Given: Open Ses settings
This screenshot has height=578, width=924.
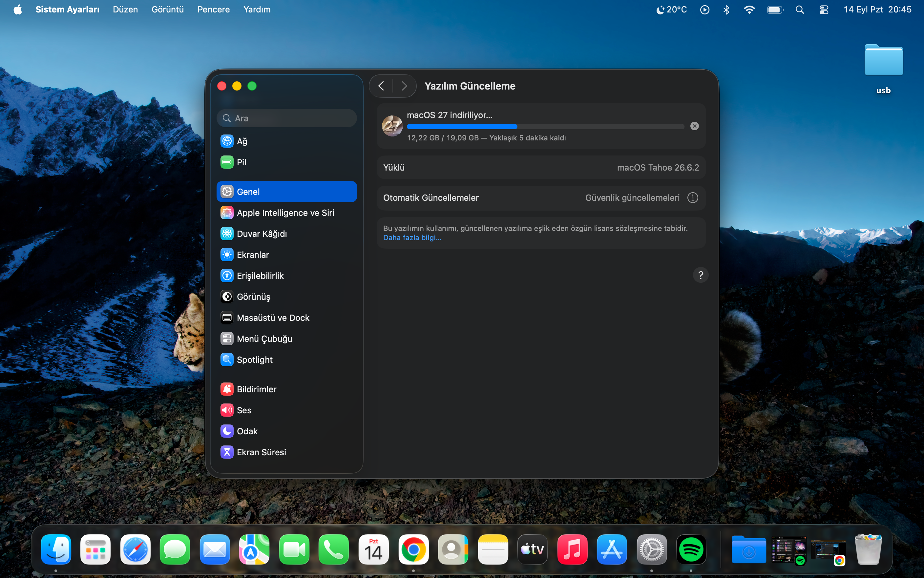Looking at the screenshot, I should [x=286, y=410].
